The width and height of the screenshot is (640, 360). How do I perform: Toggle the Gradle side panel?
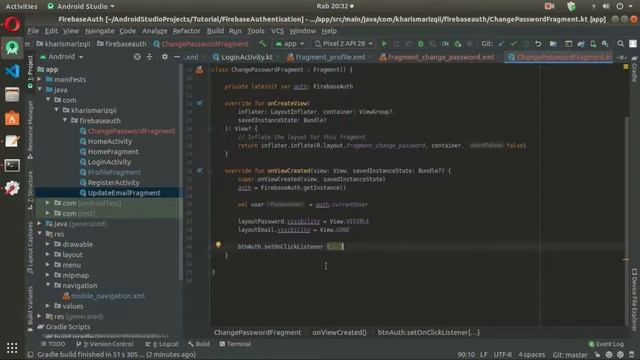634,69
